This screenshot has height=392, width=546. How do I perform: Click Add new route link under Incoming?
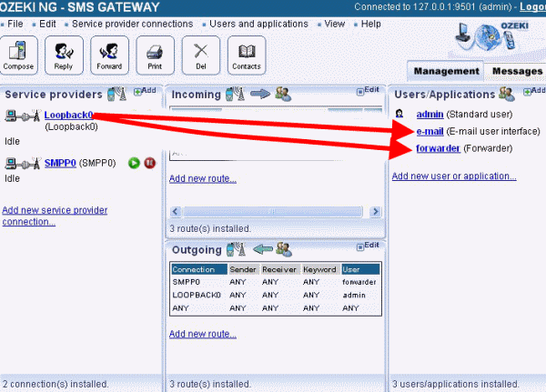pyautogui.click(x=203, y=178)
